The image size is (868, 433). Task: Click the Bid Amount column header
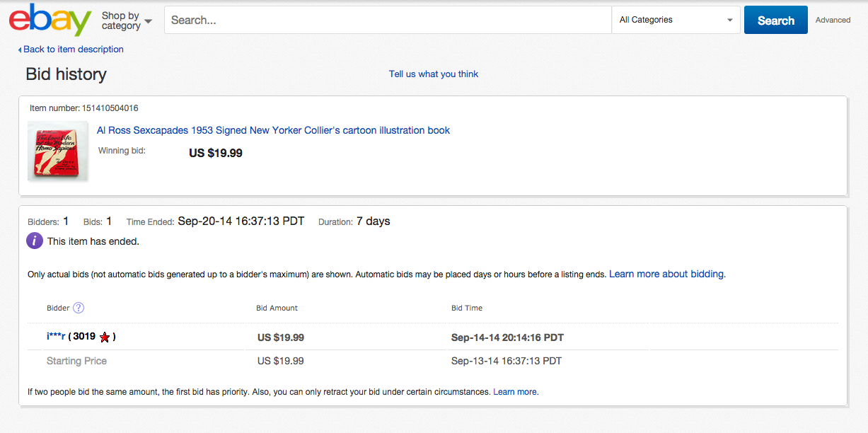pos(277,308)
